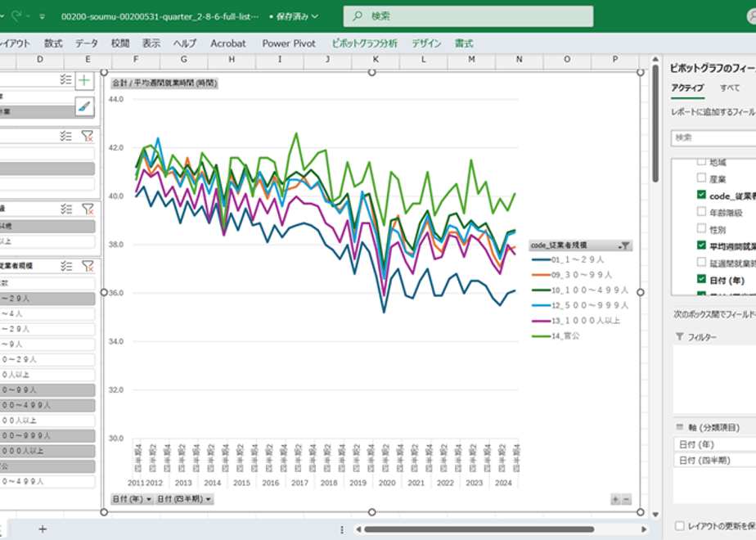Collapse chart fields with the minus button
Viewport: 756px width, 540px height.
click(626, 499)
